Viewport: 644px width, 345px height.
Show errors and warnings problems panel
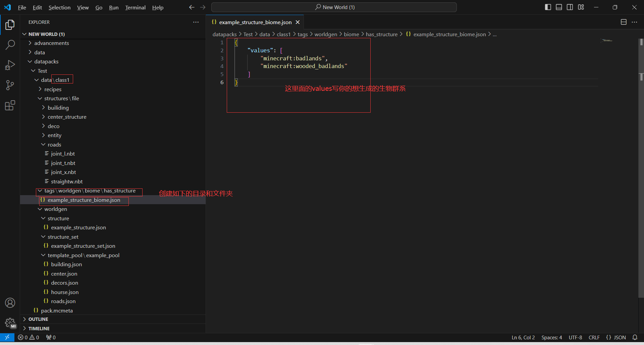coord(29,337)
